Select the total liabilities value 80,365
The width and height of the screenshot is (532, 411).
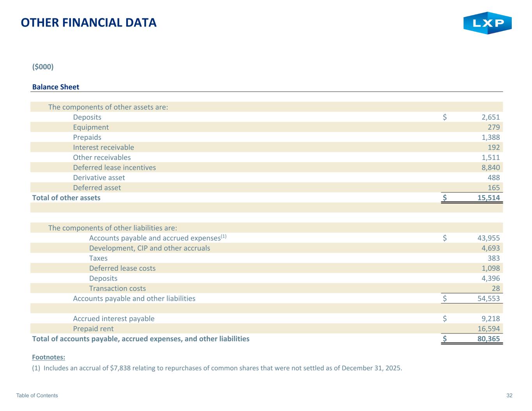(488, 339)
